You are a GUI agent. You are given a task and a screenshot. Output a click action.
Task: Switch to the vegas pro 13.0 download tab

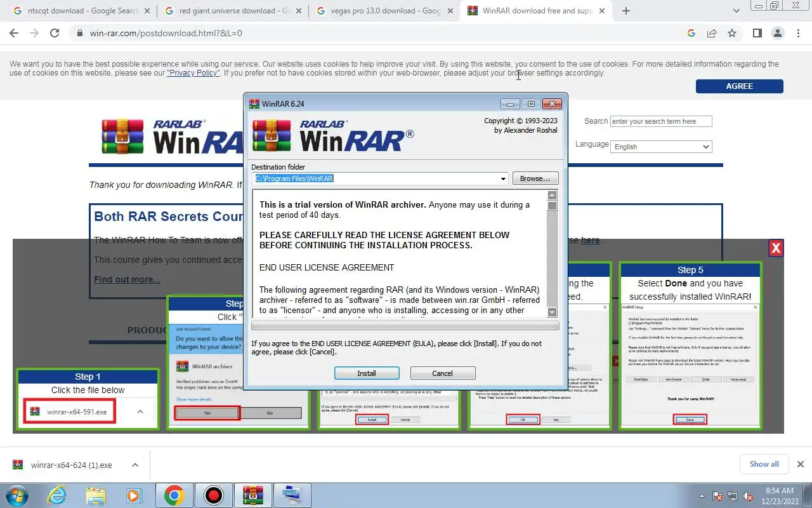coord(384,11)
